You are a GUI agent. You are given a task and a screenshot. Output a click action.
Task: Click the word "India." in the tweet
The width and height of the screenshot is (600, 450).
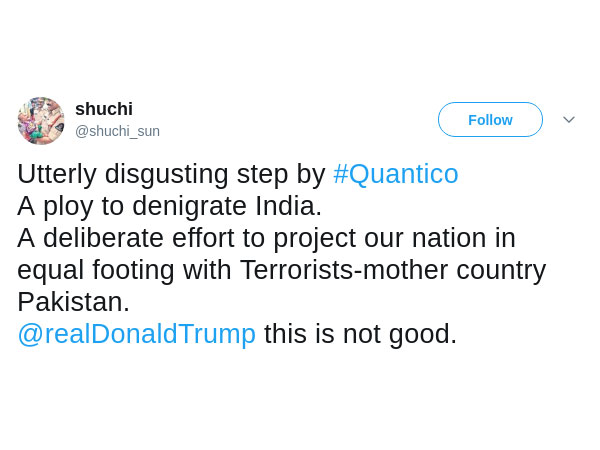290,206
